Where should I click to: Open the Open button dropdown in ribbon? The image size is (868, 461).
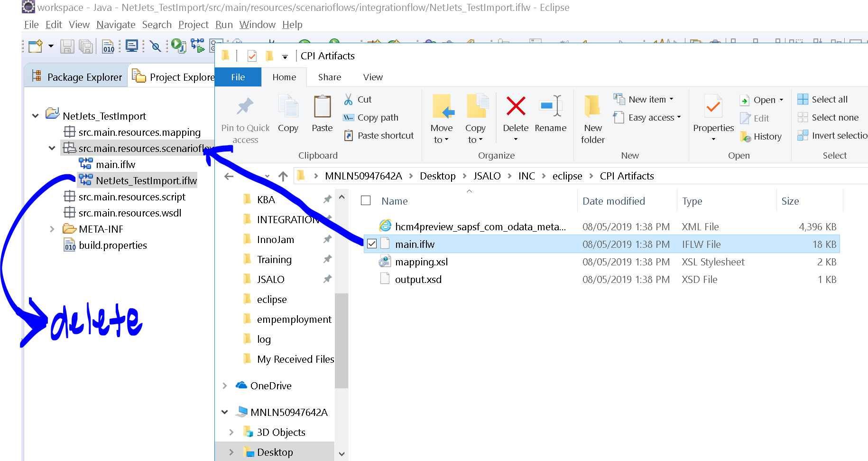point(781,100)
